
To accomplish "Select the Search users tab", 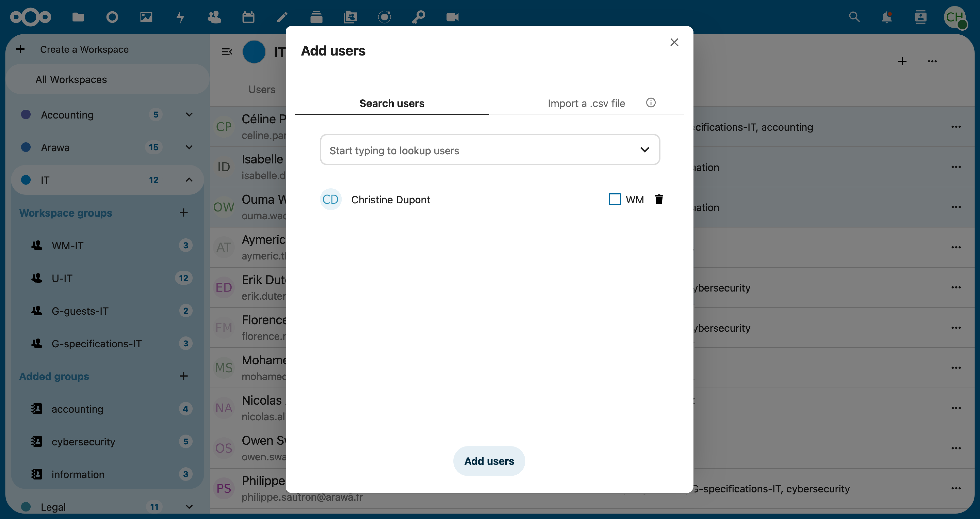I will tap(391, 103).
